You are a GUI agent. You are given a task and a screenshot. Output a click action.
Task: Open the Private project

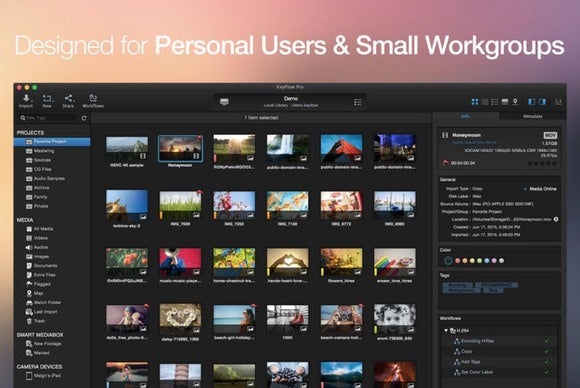(x=41, y=206)
